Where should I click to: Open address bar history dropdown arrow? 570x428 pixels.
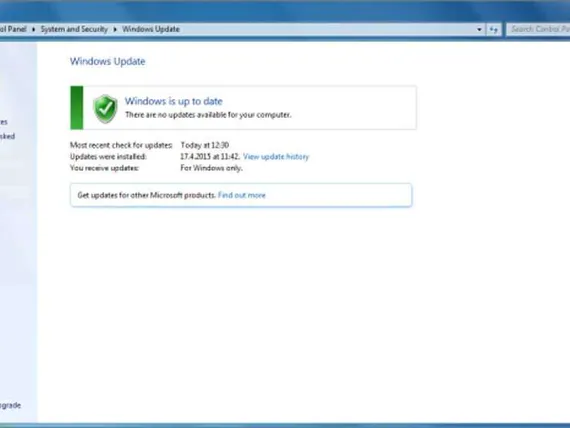[x=479, y=29]
